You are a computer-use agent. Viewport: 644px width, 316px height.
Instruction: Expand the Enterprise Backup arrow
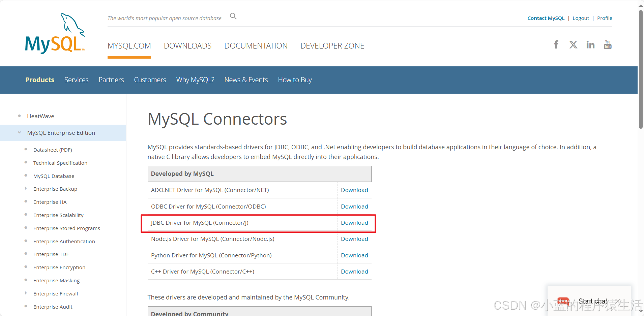tap(26, 189)
